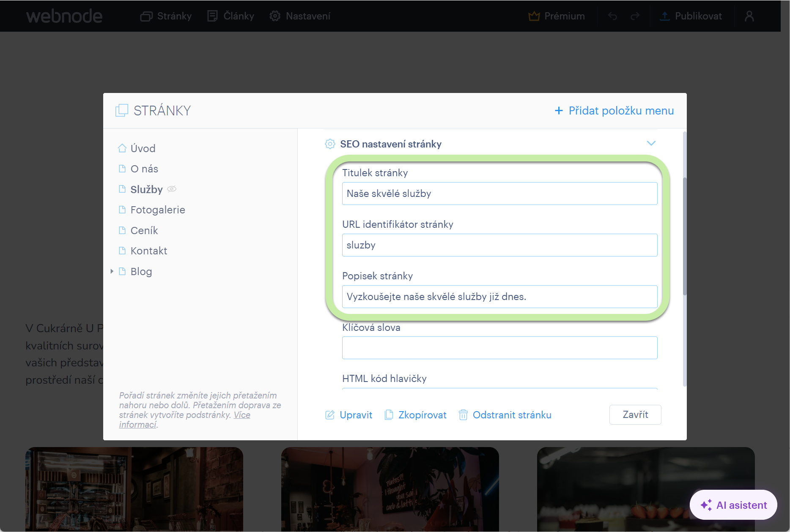The image size is (790, 532).
Task: Collapse the SEO nastavení stránky section
Action: coord(651,143)
